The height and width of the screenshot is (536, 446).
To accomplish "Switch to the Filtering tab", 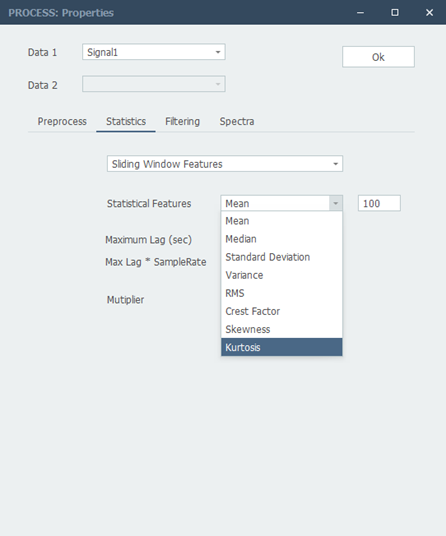I will 183,121.
